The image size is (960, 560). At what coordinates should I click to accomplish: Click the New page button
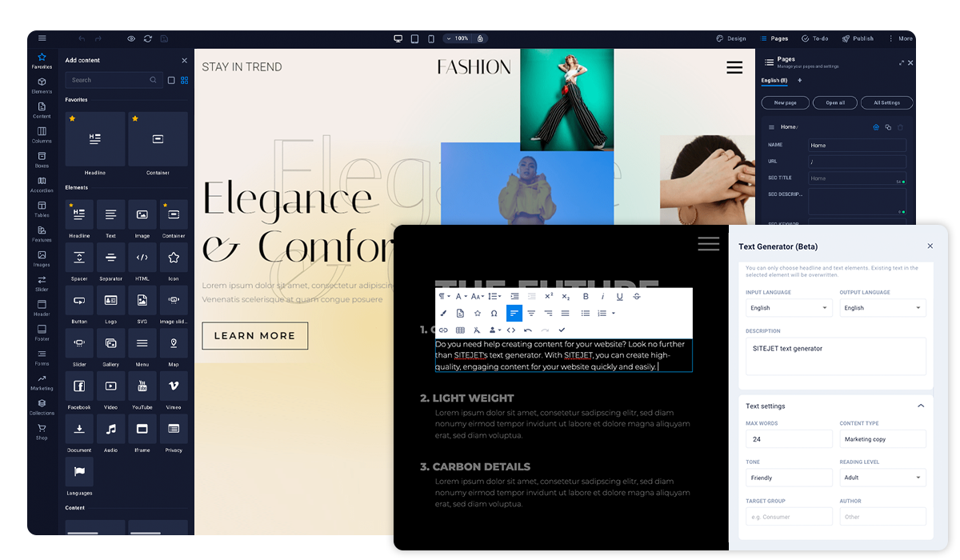point(784,103)
